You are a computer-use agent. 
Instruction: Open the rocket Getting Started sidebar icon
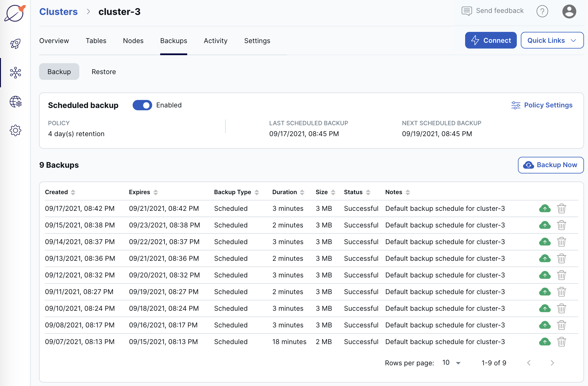click(15, 44)
